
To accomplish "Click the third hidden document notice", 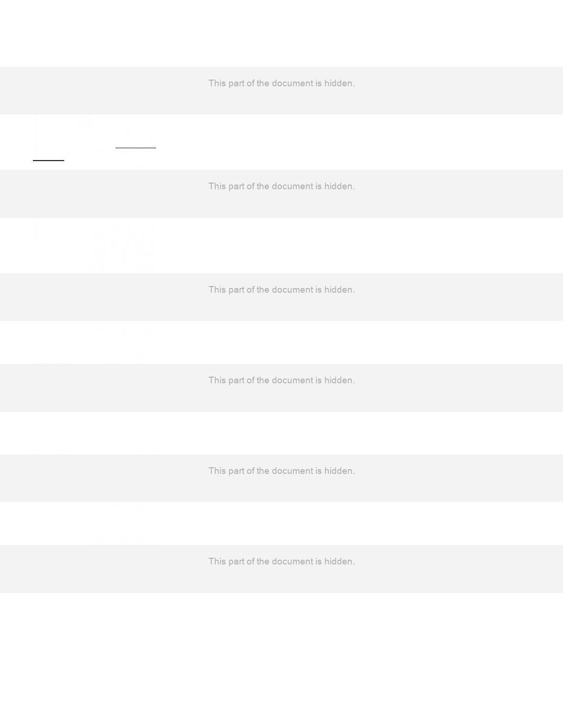I will click(281, 290).
